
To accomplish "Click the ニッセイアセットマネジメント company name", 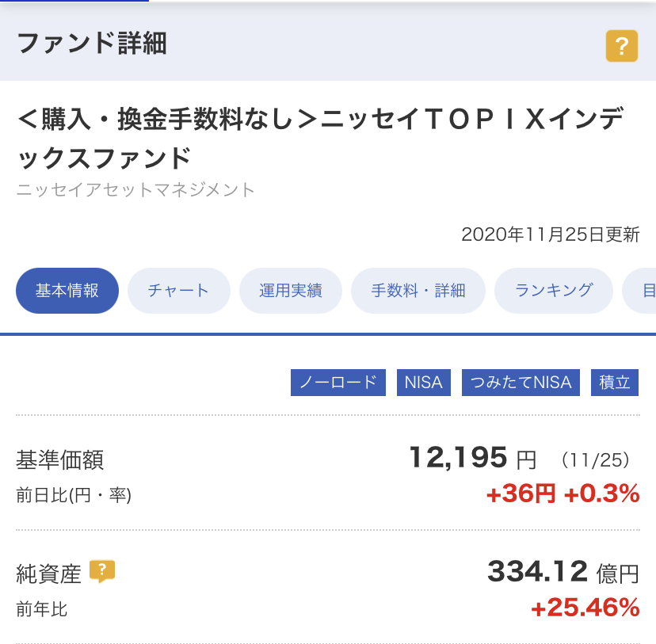I will point(135,190).
